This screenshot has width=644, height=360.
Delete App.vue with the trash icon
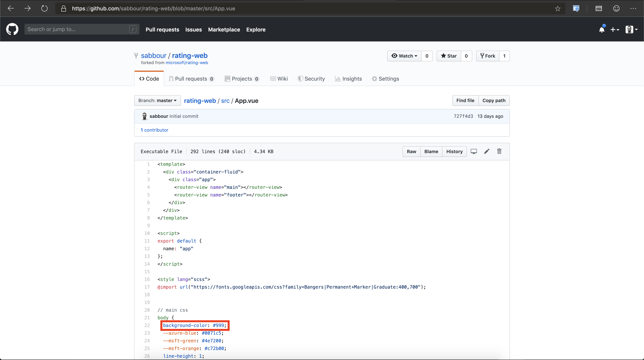click(x=499, y=151)
